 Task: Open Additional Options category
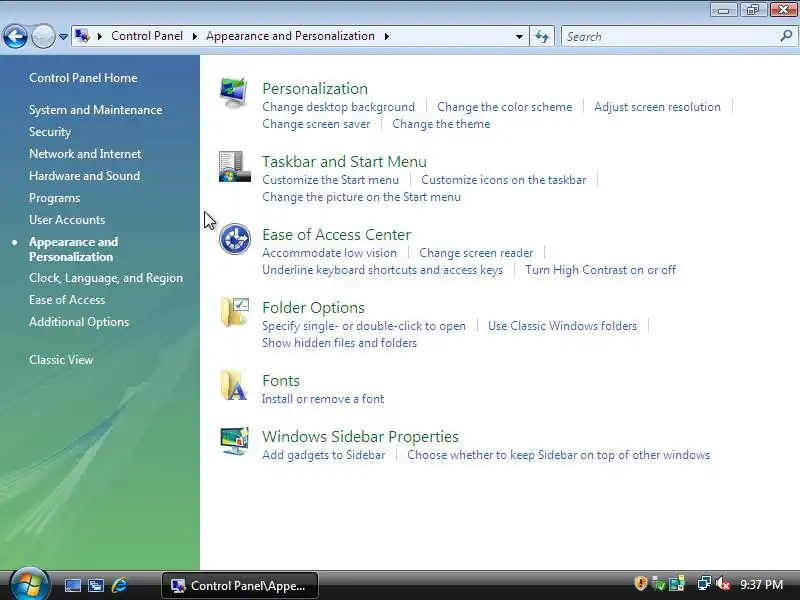tap(79, 322)
